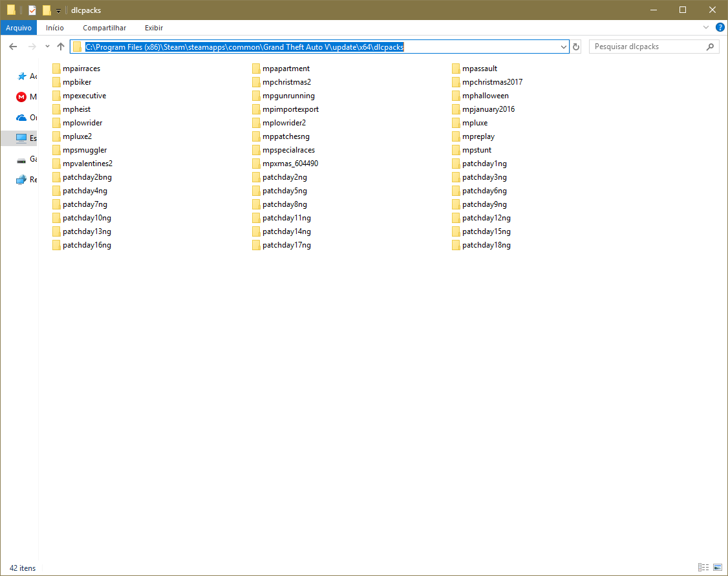Click the Back navigation arrow
Viewport: 728px width, 576px height.
[13, 47]
